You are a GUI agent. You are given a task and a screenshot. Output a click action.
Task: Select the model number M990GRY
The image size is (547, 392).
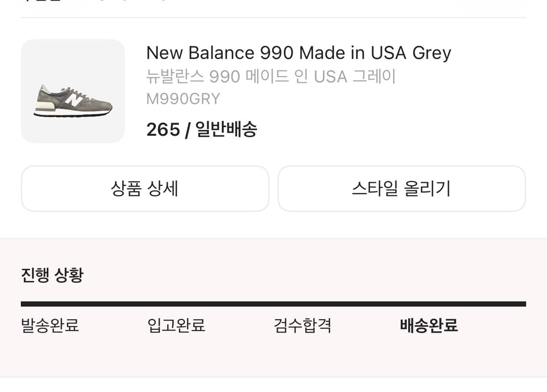pos(183,99)
